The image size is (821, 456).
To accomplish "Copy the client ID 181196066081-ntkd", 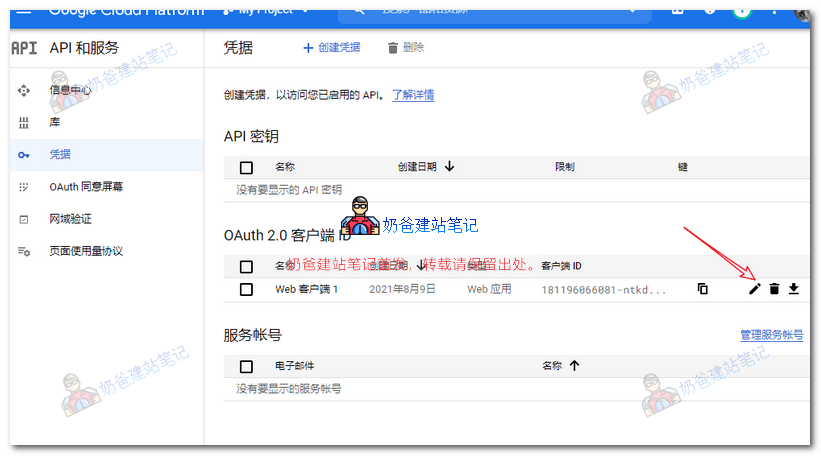I will pos(703,289).
